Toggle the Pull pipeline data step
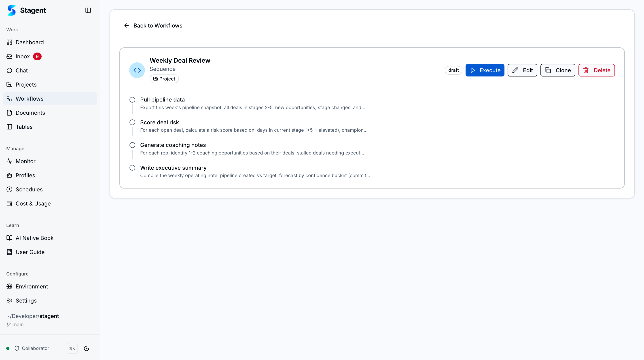The width and height of the screenshot is (644, 360). click(x=132, y=100)
